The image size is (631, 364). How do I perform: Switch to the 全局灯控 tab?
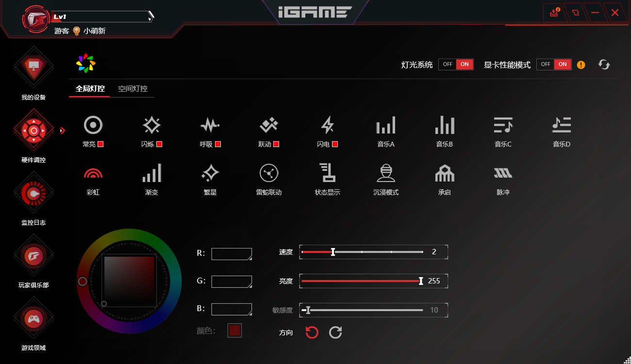click(90, 89)
